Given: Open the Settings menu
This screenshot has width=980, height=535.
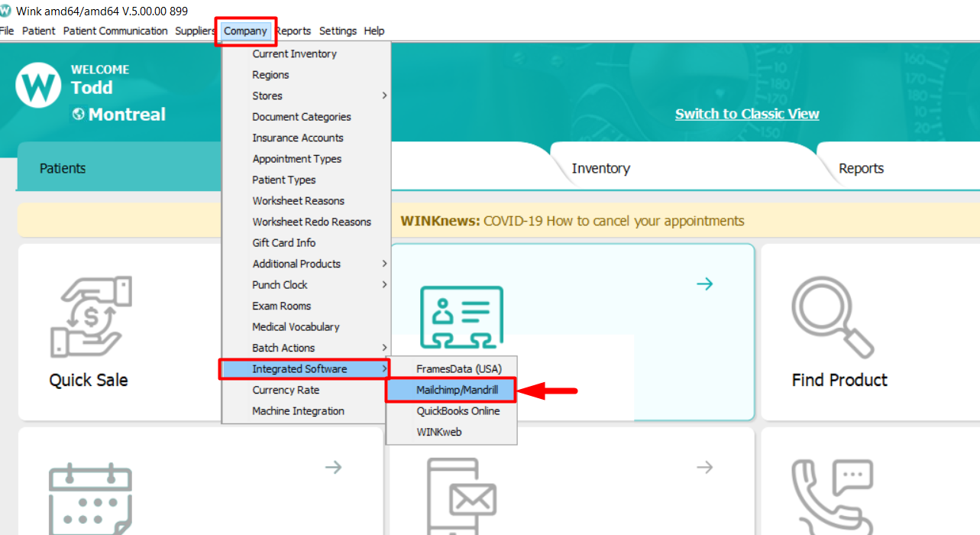Looking at the screenshot, I should click(338, 31).
